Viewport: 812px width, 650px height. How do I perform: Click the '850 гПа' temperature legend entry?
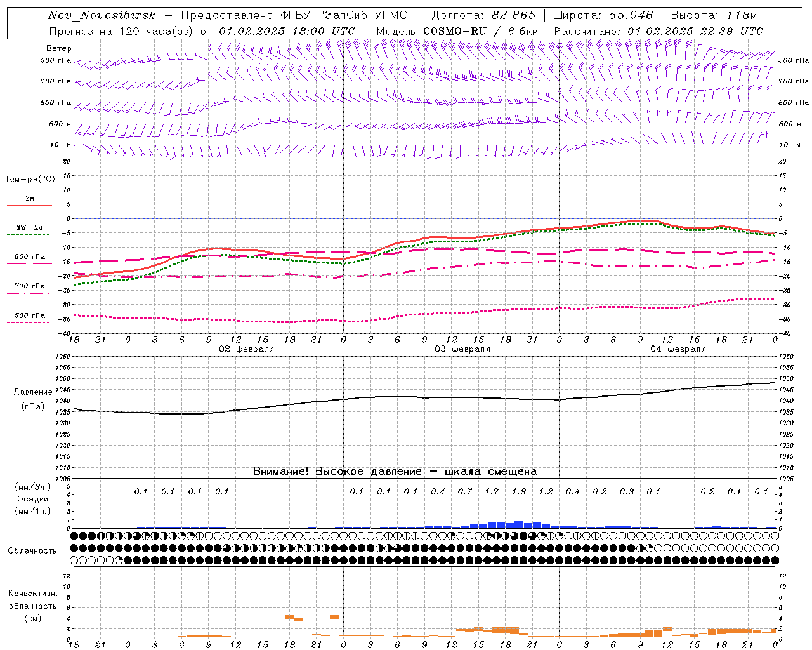click(30, 257)
